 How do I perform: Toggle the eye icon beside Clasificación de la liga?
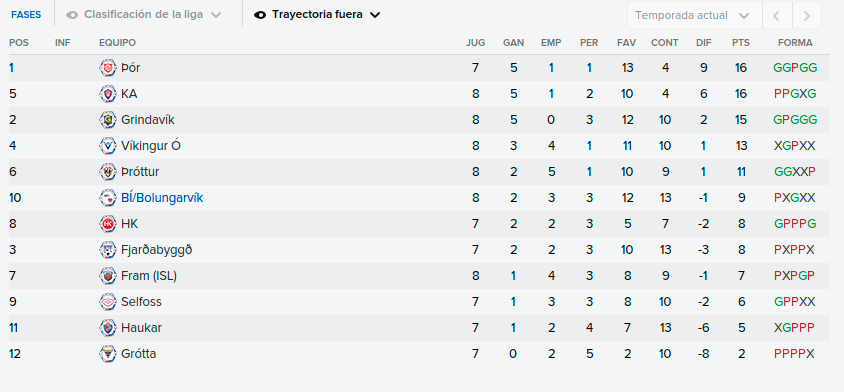tap(72, 15)
